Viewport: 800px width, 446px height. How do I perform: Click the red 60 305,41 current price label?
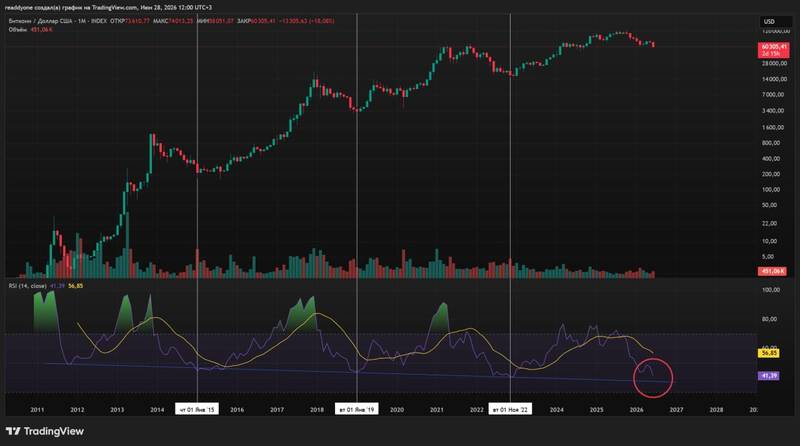tap(773, 49)
